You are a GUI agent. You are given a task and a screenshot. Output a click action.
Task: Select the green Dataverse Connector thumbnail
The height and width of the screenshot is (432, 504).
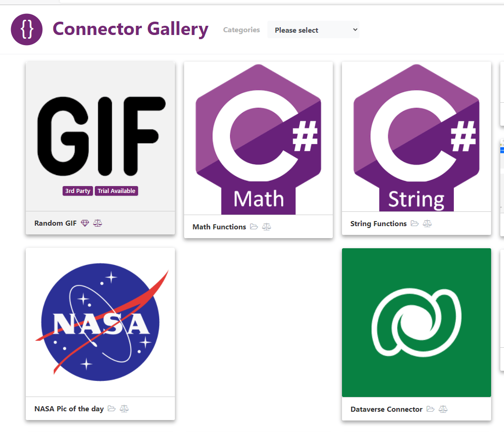coord(416,322)
